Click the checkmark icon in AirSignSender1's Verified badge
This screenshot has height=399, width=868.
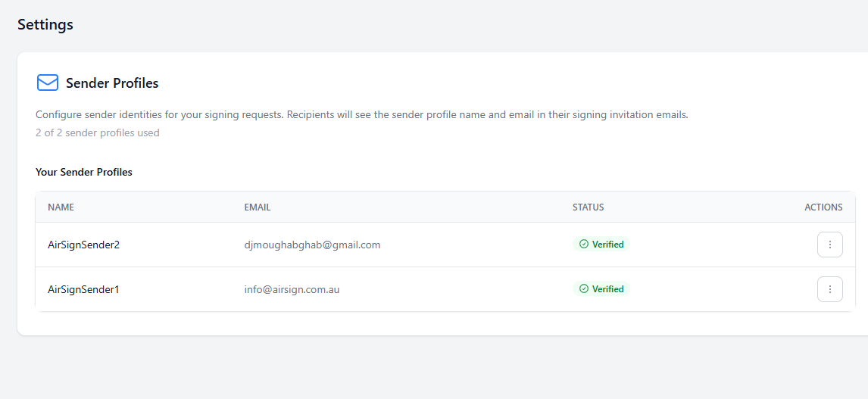tap(583, 289)
